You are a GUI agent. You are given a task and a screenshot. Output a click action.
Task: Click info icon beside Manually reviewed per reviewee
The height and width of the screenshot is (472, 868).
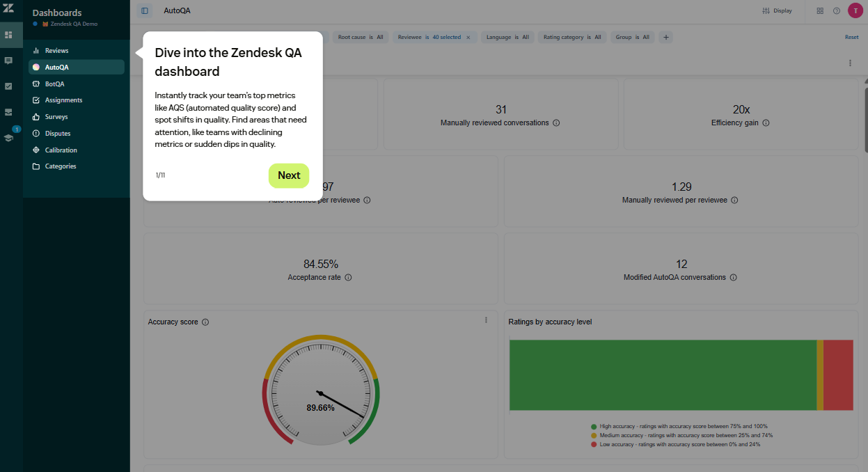click(x=734, y=200)
